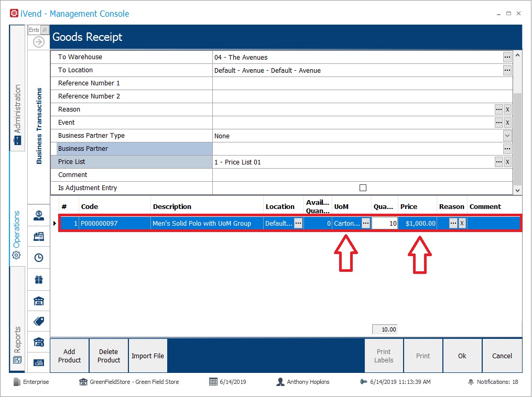This screenshot has height=397, width=532.
Task: Select the Business Transactions section tab
Action: point(39,126)
